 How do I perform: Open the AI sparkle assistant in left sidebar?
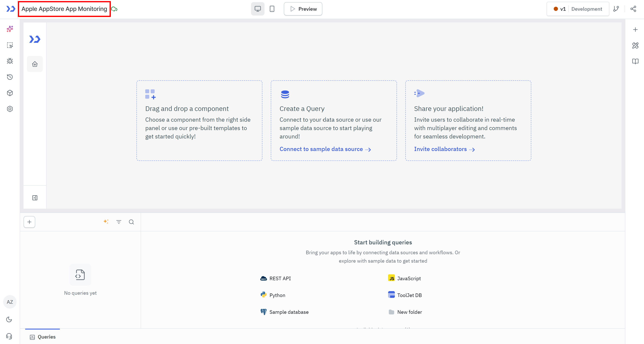coord(10,29)
